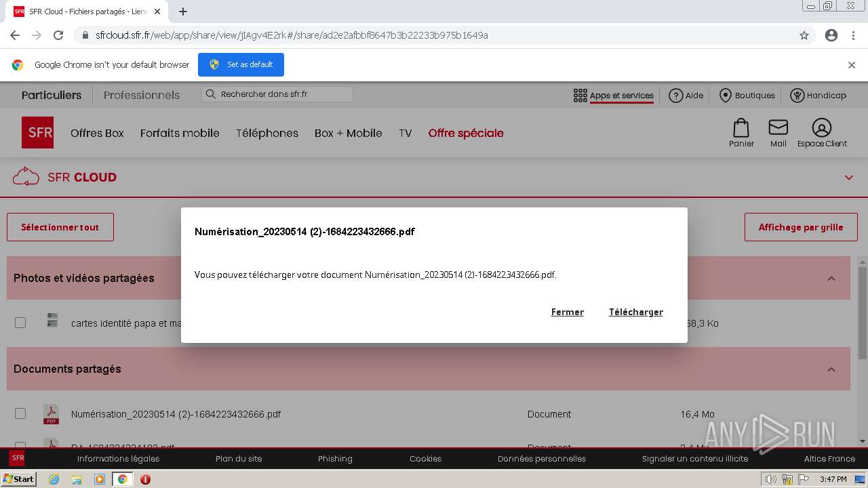
Task: Select the Particuliers tab
Action: tap(52, 95)
